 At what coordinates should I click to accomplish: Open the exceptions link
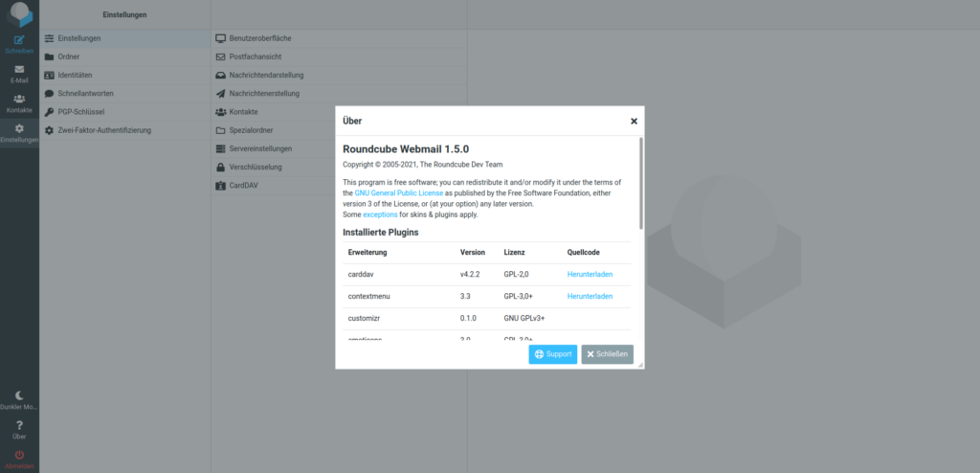(x=380, y=214)
